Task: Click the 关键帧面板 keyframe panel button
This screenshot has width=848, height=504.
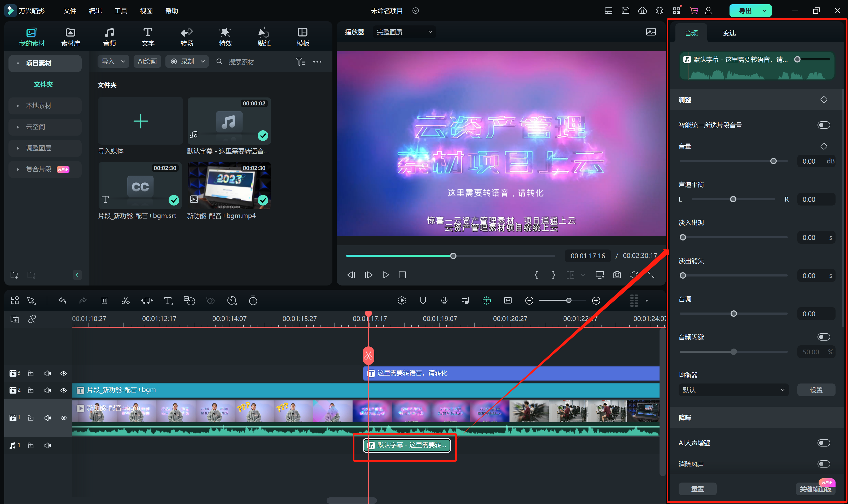Action: click(815, 489)
